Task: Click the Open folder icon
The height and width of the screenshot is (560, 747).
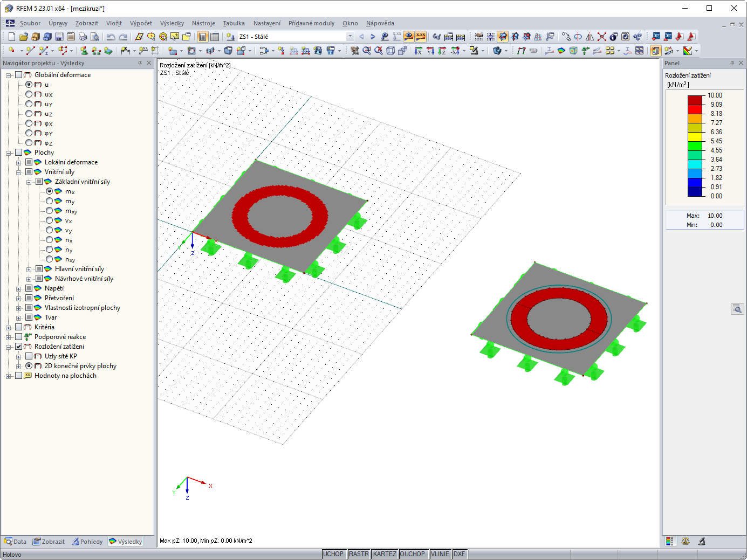Action: pos(23,37)
